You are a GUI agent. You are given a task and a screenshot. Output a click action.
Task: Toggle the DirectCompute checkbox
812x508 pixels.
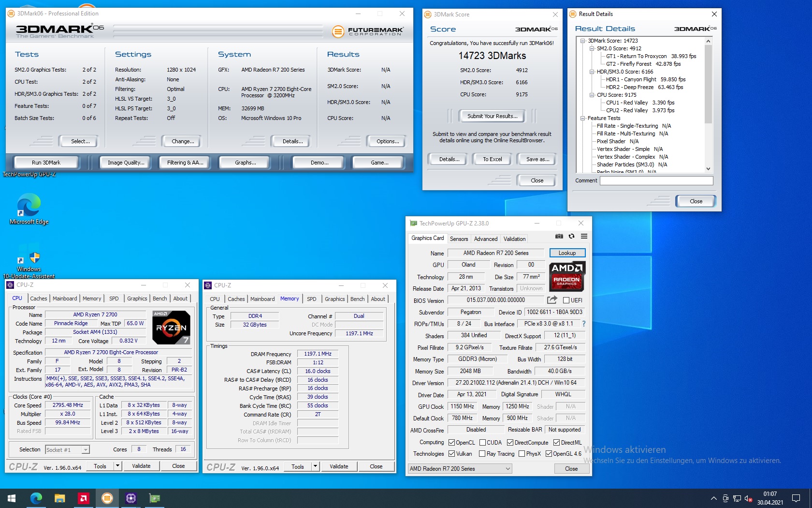510,442
